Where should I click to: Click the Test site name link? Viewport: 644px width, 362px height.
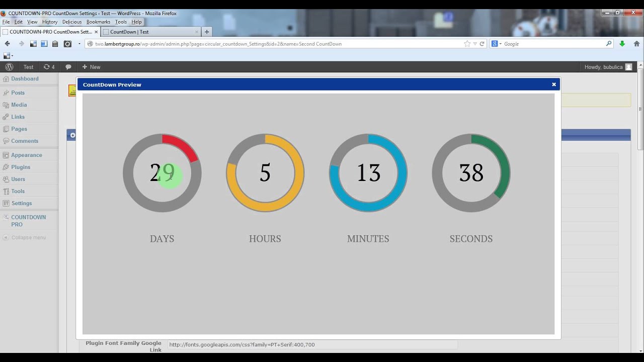click(x=28, y=67)
